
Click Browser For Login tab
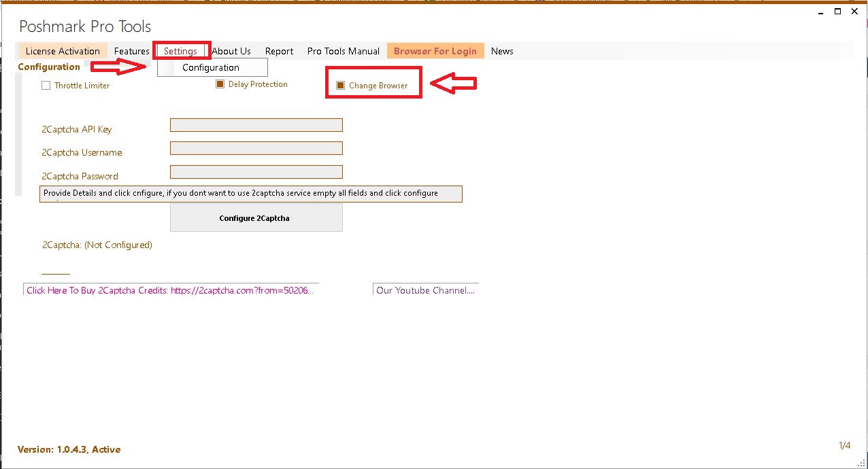point(435,51)
